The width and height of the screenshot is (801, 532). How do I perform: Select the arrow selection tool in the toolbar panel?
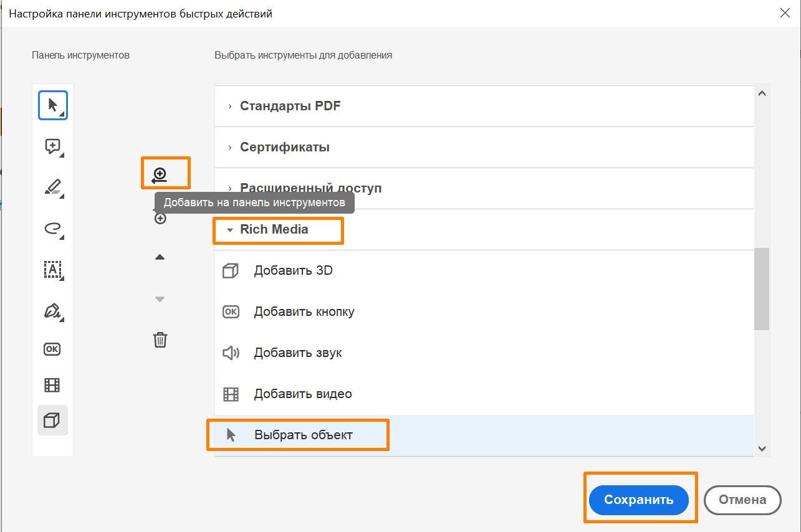(x=52, y=105)
